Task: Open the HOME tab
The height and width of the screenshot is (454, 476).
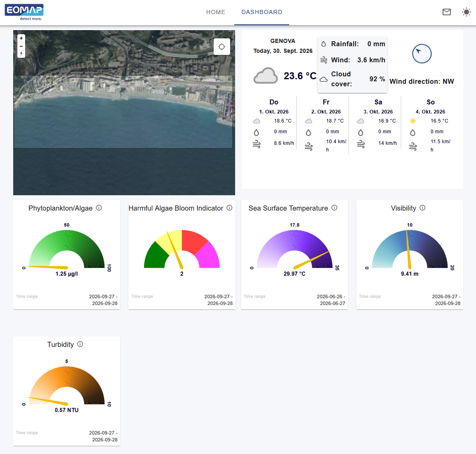Action: [x=216, y=12]
